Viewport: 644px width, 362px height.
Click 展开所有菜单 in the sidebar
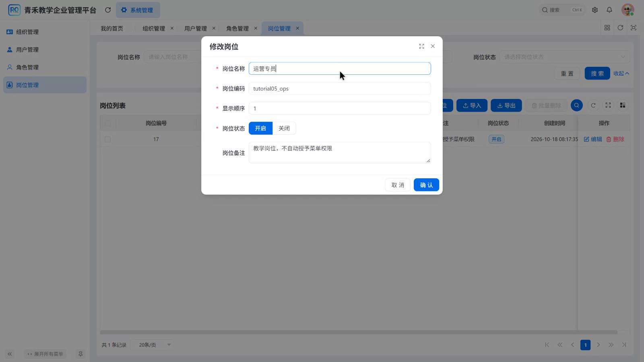coord(45,354)
